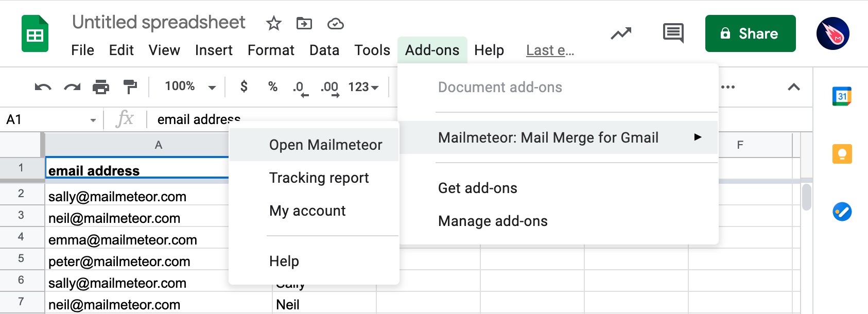The image size is (868, 314).
Task: Redo the last action
Action: pos(72,87)
